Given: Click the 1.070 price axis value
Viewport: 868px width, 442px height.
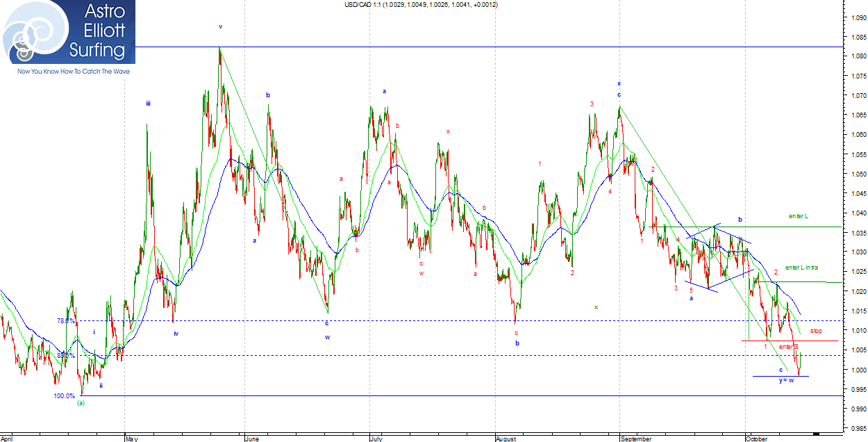Looking at the screenshot, I should pyautogui.click(x=858, y=95).
